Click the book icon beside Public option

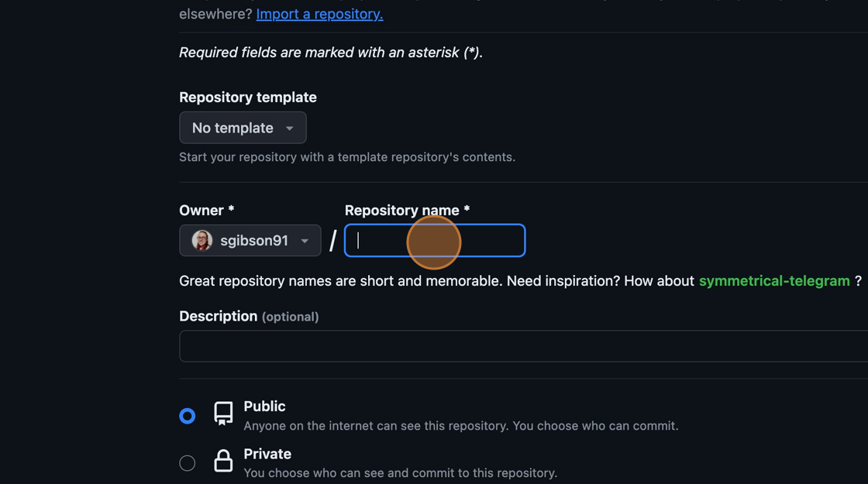click(223, 414)
